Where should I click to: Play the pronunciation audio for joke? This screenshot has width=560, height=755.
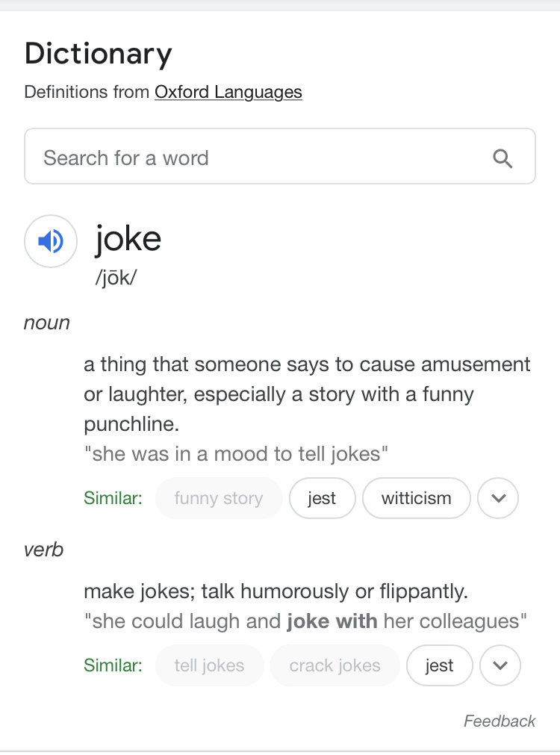pos(51,241)
